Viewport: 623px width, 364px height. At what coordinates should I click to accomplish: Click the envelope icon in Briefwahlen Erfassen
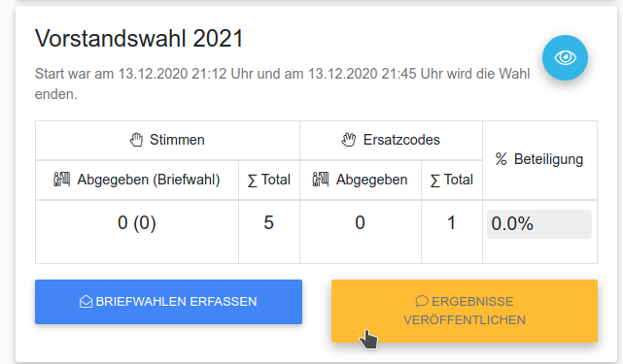coord(86,302)
